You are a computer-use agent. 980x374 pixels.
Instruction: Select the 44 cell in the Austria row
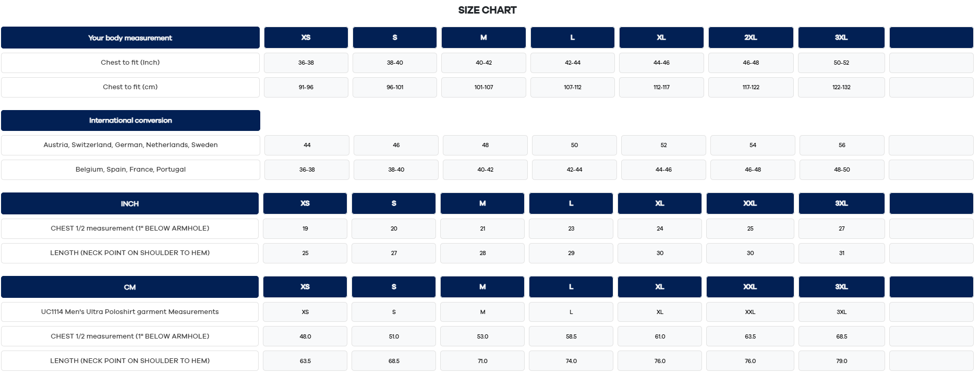(307, 145)
